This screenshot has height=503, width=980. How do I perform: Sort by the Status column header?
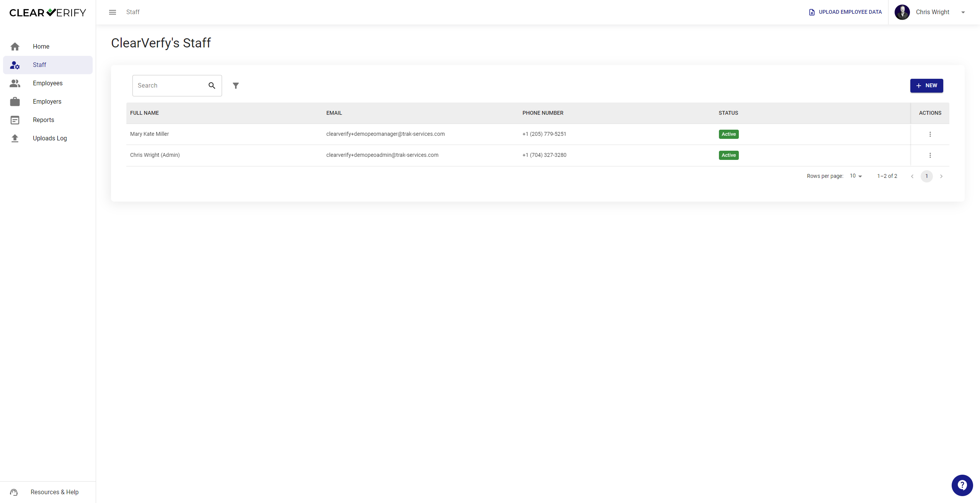tap(728, 113)
